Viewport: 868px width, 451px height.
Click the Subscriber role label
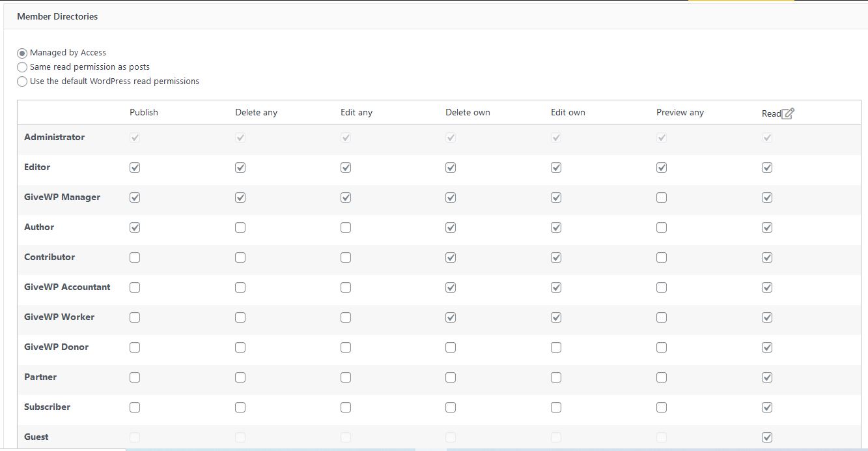pyautogui.click(x=47, y=407)
